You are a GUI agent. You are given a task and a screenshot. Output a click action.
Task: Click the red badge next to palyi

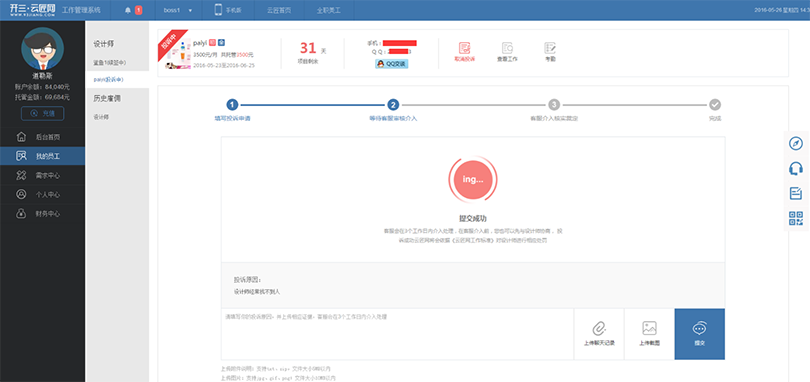click(x=212, y=43)
